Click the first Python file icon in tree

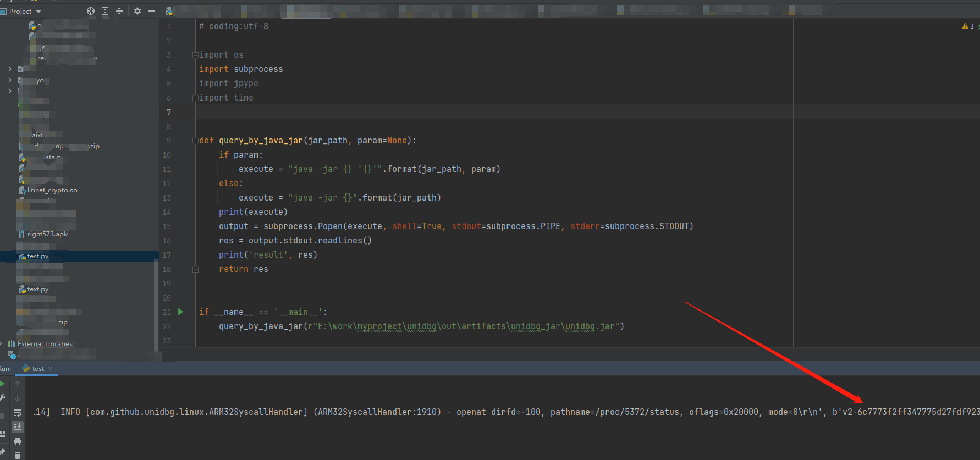pos(32,26)
